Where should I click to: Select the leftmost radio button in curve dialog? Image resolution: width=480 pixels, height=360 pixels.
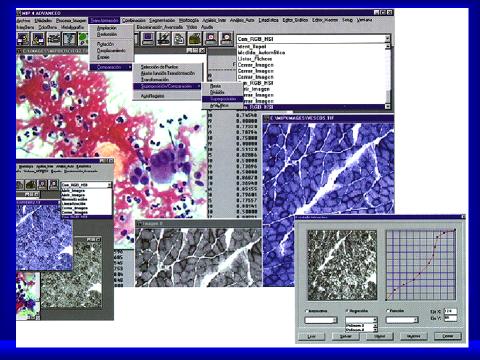[x=307, y=311]
